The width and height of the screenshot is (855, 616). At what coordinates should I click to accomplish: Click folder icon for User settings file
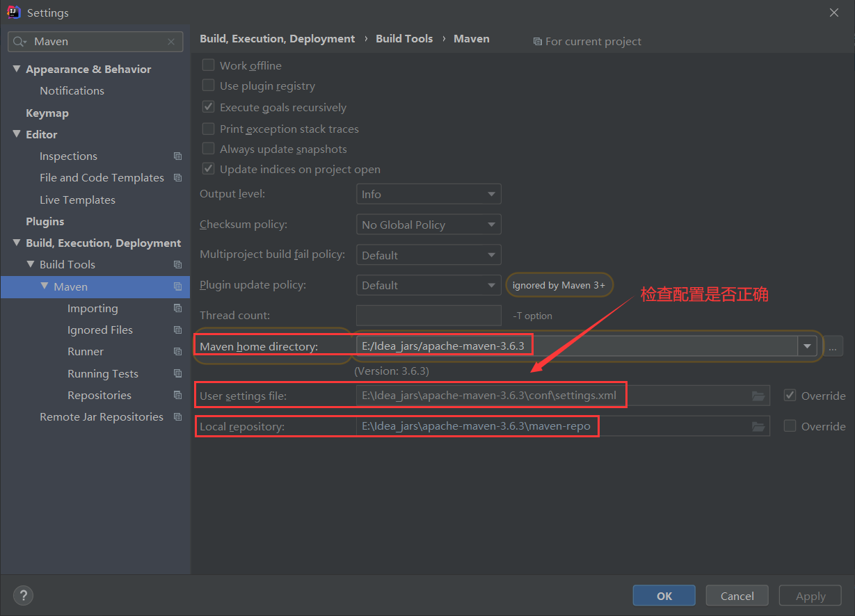[x=758, y=396]
